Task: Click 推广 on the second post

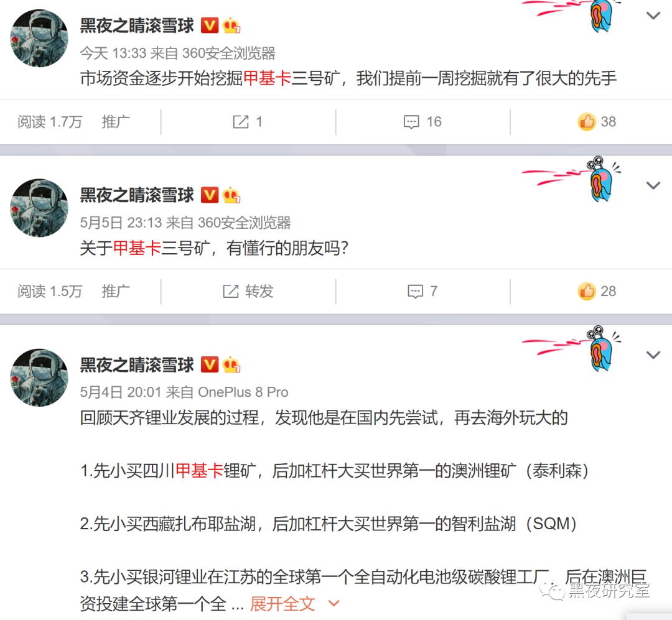Action: tap(116, 292)
